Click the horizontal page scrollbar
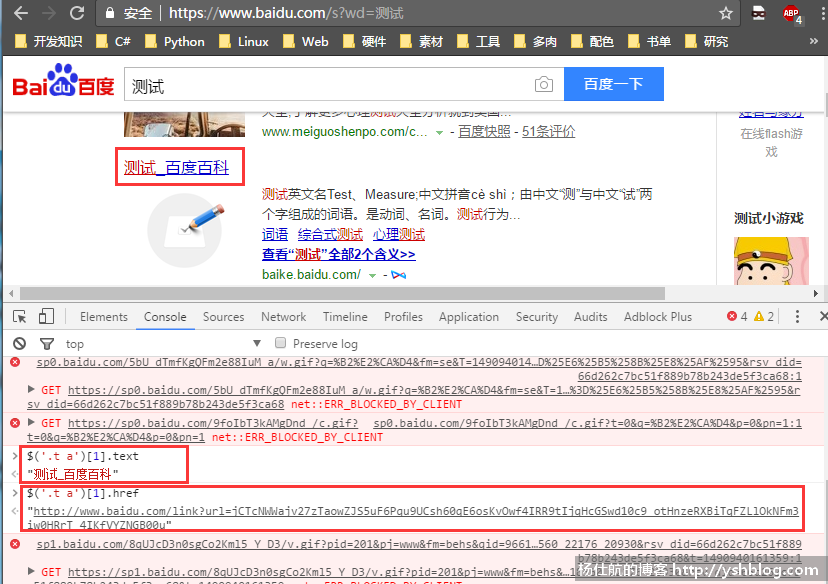The height and width of the screenshot is (584, 828). click(342, 293)
